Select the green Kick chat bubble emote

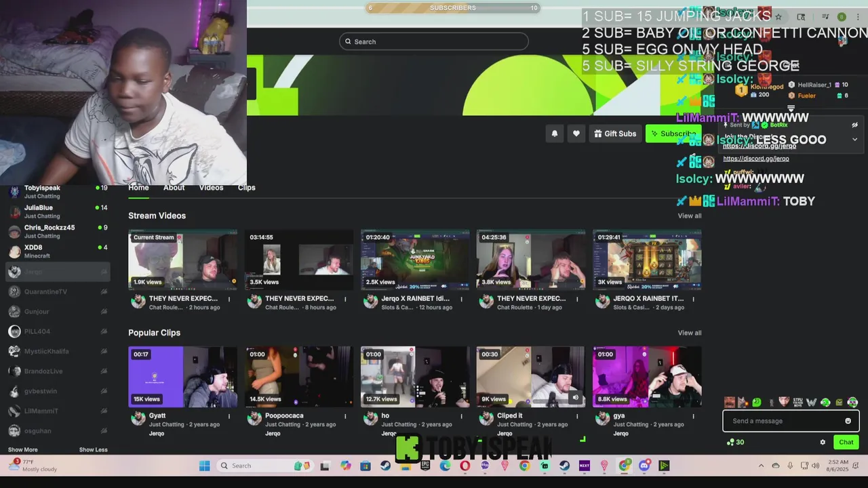tap(757, 403)
